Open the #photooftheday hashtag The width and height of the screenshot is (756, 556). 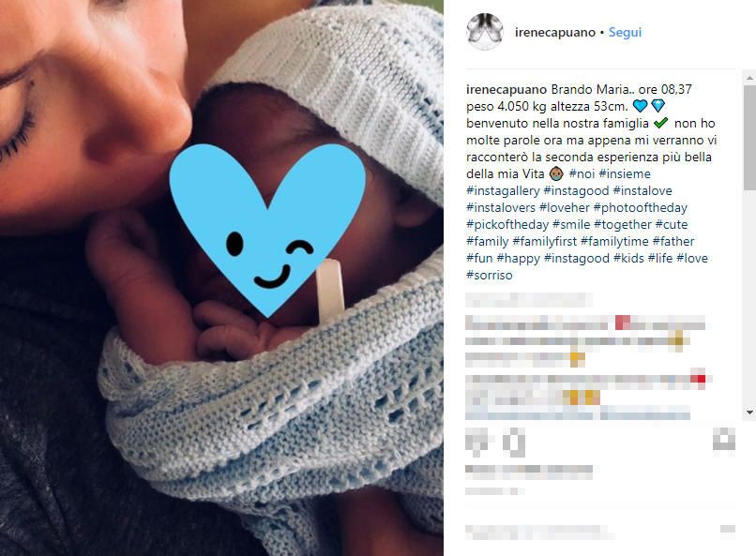(x=641, y=207)
